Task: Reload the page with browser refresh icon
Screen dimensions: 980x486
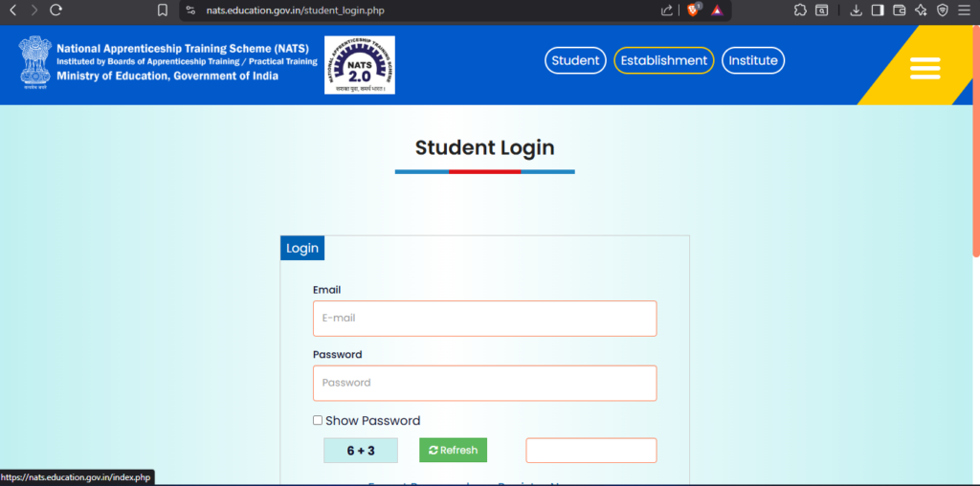Action: pos(56,10)
